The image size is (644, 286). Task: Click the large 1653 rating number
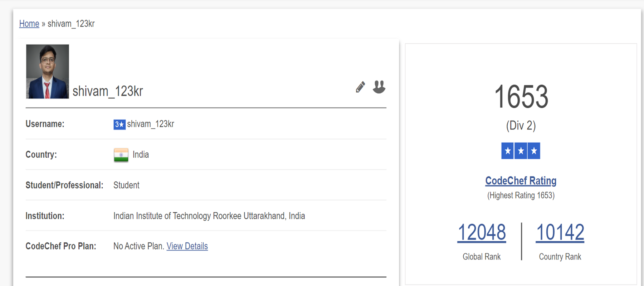pyautogui.click(x=521, y=97)
